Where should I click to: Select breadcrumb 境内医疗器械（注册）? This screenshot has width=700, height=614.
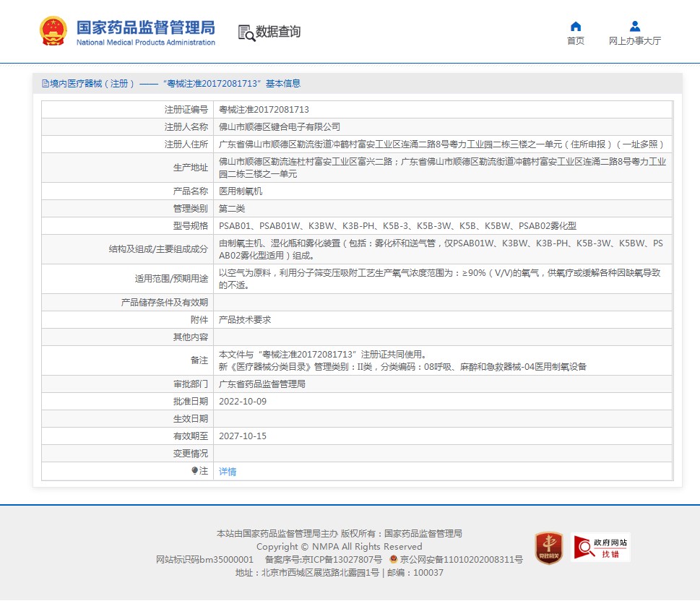(x=92, y=84)
